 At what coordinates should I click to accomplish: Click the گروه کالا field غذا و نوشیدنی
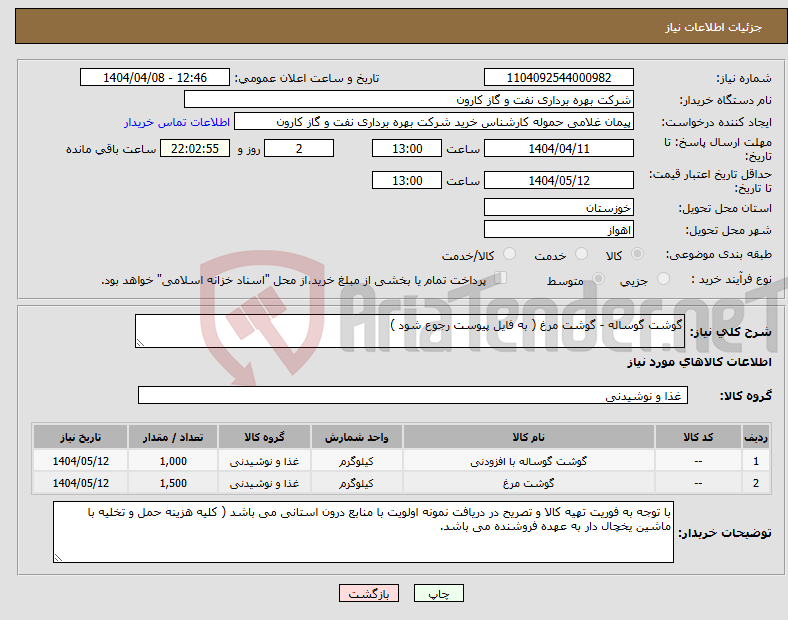[x=413, y=395]
